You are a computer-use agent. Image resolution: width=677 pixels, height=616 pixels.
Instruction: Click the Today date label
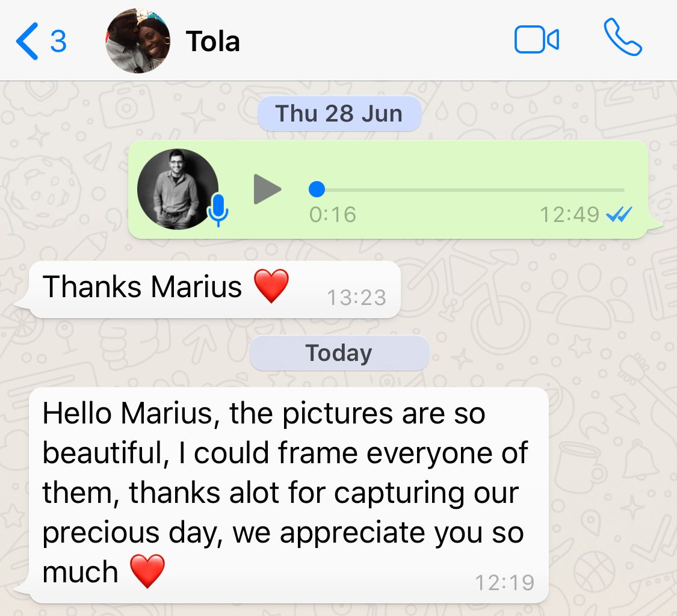click(x=339, y=353)
